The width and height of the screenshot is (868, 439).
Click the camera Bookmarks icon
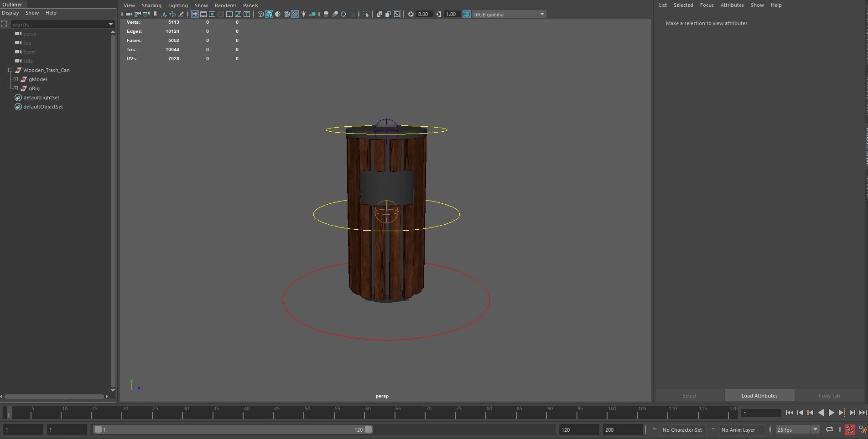155,14
